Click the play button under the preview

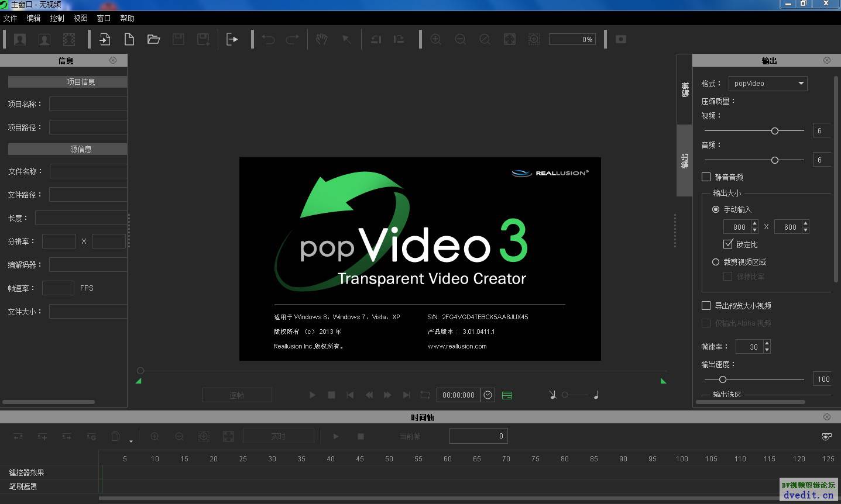(x=313, y=395)
